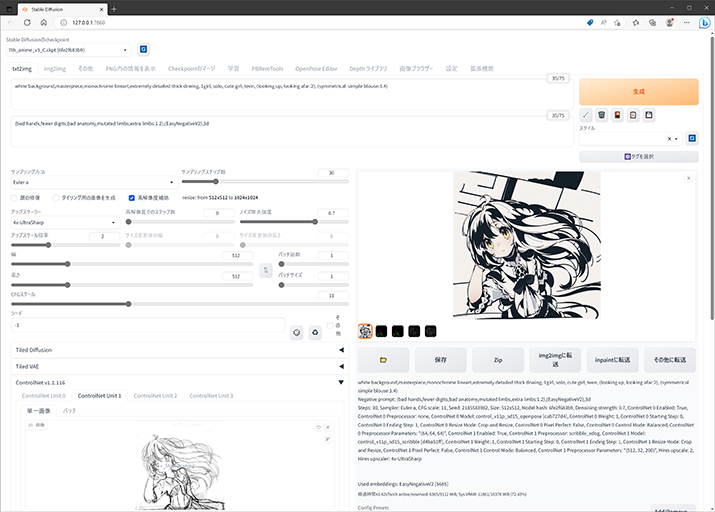Screen dimensions: 715x512
Task: Enable the face restoration checkbox
Action: [x=14, y=198]
